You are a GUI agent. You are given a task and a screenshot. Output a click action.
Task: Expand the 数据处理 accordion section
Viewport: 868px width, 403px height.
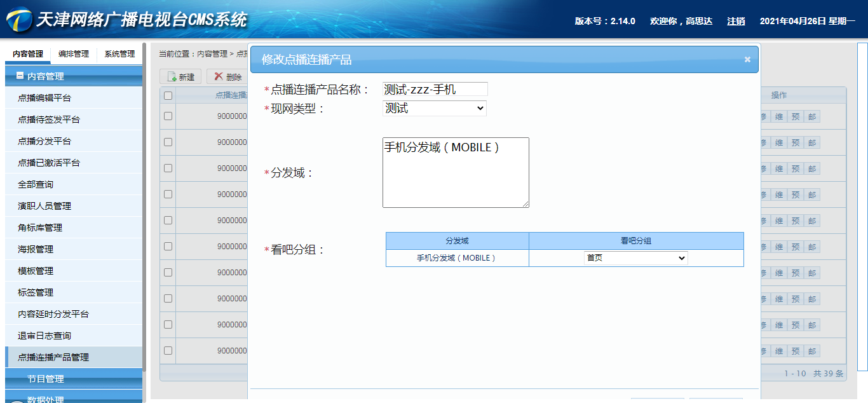coord(74,398)
